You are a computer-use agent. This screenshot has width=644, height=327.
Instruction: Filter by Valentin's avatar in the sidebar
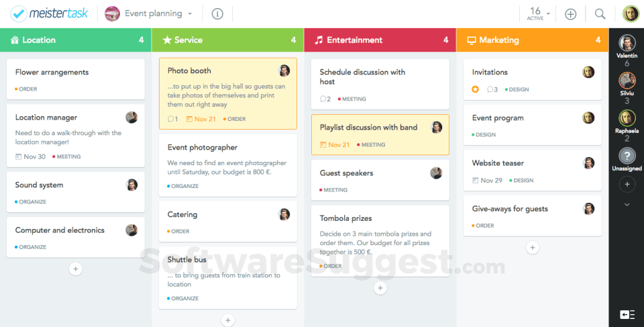tap(627, 43)
